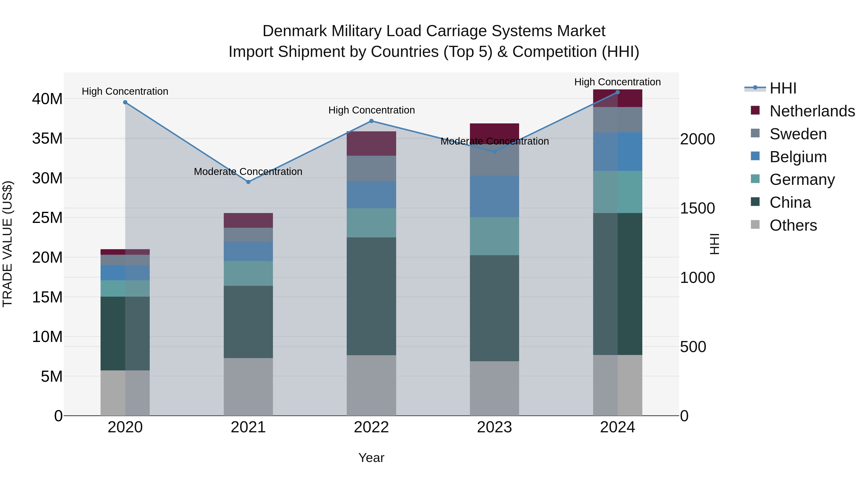868x488 pixels.
Task: Toggle the Germany legend entry
Action: point(793,180)
